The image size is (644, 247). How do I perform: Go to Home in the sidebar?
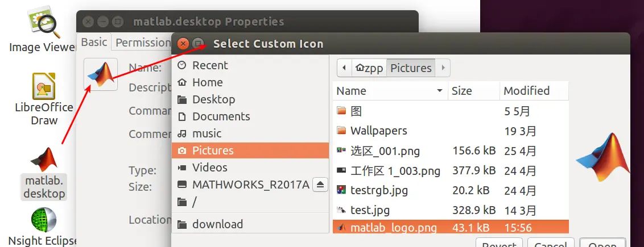250,82
